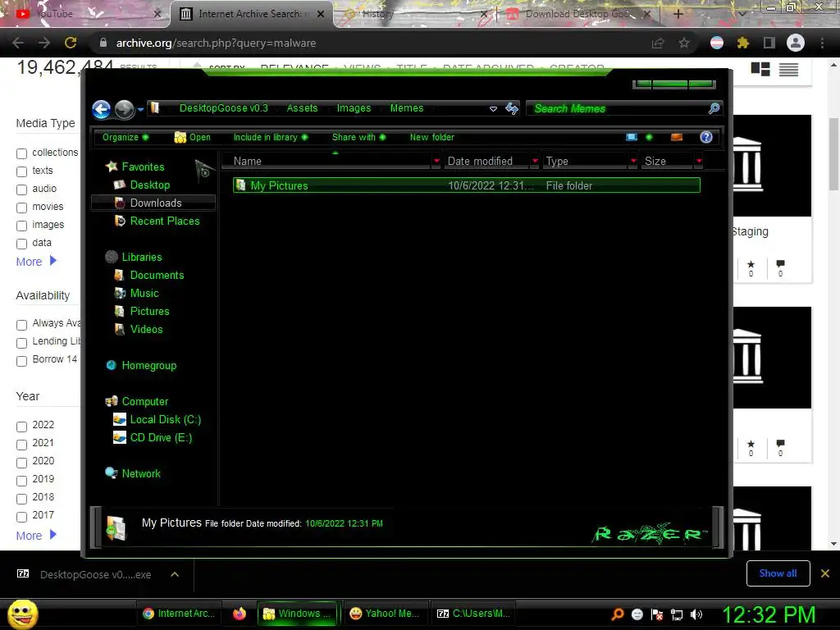Viewport: 840px width, 630px height.
Task: Open the Date modified column filter arrow
Action: [535, 161]
